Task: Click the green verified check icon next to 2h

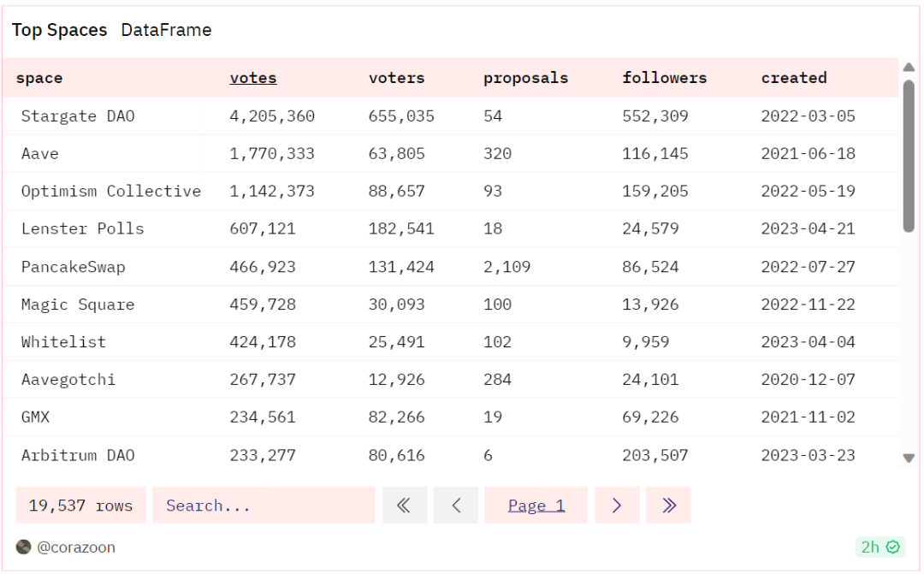Action: point(893,547)
